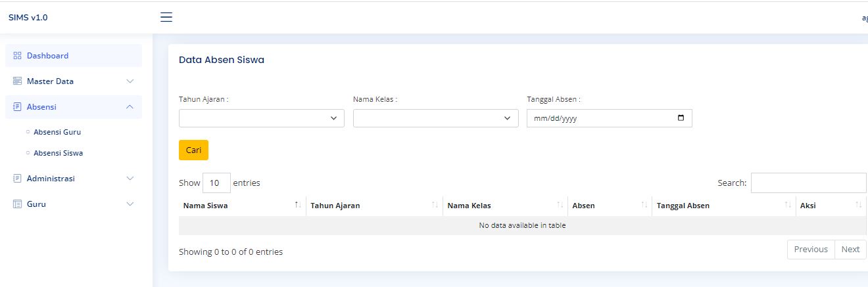Focus the table Search input field

808,183
